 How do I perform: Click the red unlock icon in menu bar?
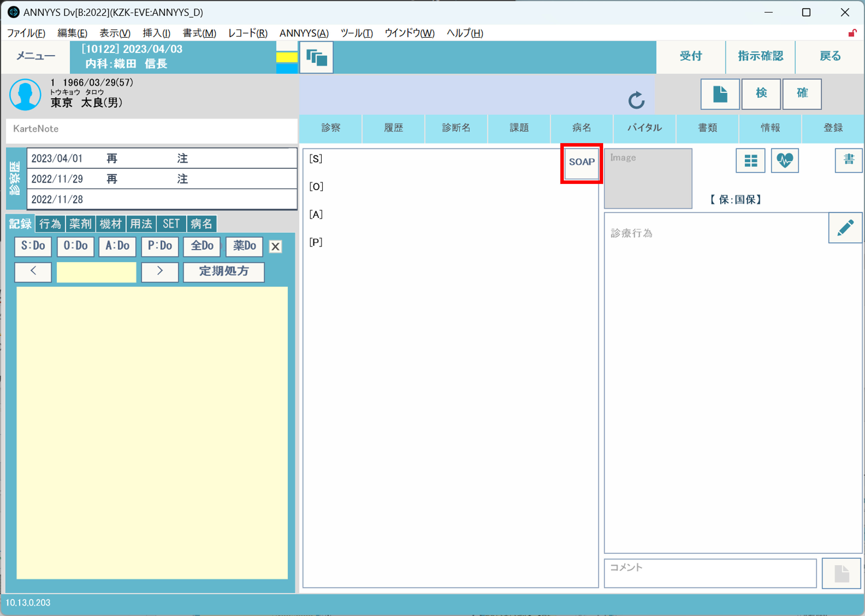coord(852,33)
